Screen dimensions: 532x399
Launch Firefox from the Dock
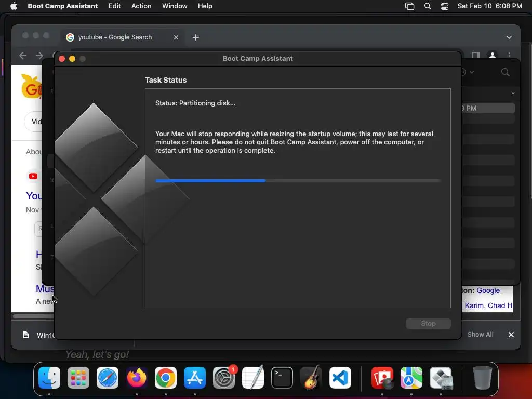point(137,378)
